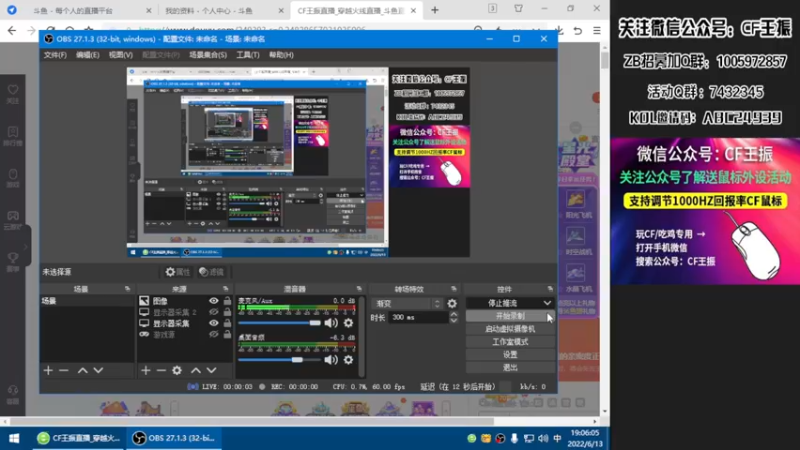Open the transition properties gear next to 渐变
The image size is (800, 450).
click(452, 304)
